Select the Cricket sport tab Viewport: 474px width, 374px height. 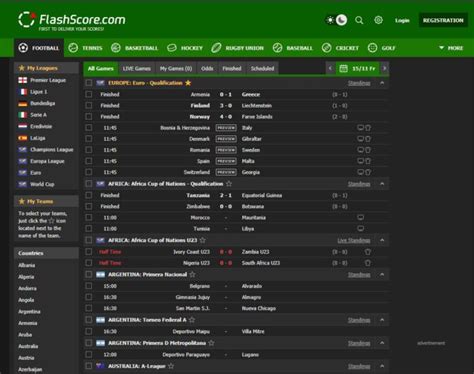point(341,48)
